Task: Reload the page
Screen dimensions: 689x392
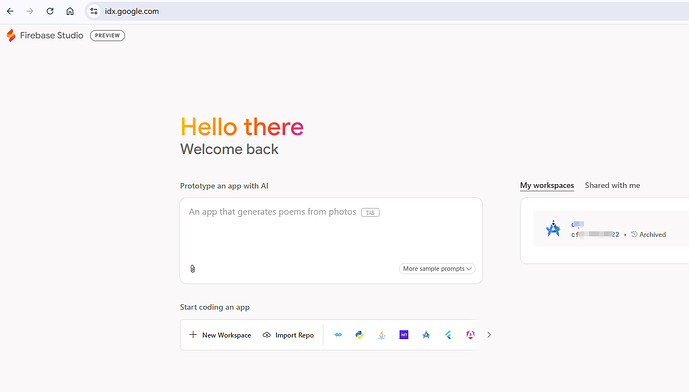Action: coord(50,11)
